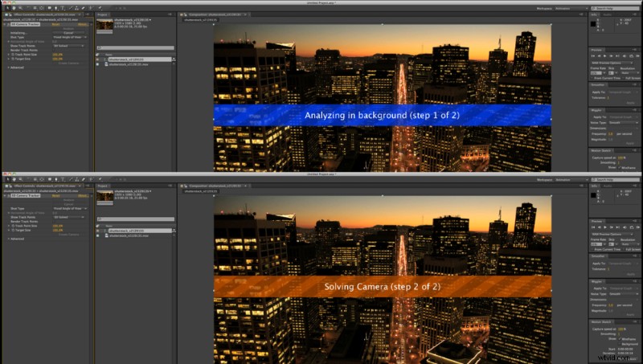
Task: Select the Pen tool in the Analyzing window
Action: click(55, 8)
